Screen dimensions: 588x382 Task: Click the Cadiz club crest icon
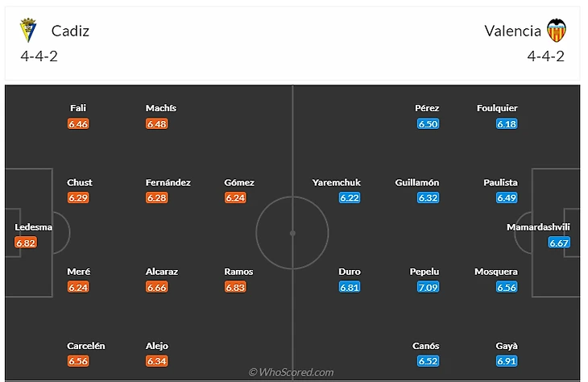[x=28, y=31]
